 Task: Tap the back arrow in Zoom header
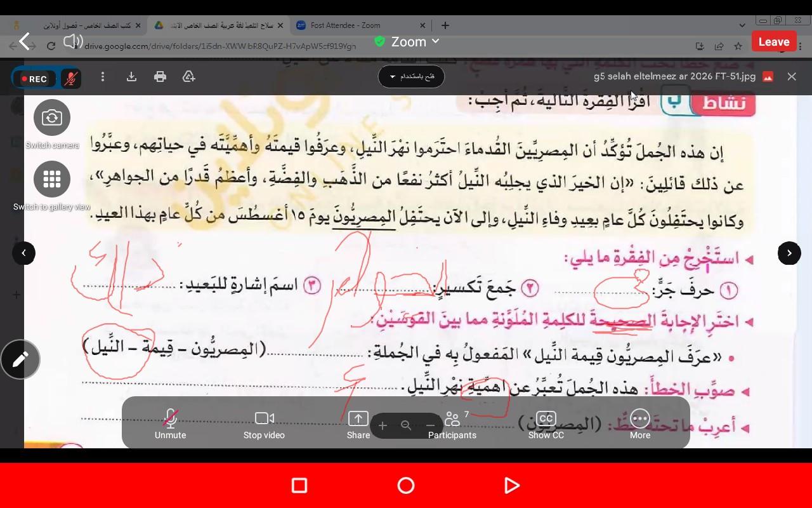tap(24, 42)
